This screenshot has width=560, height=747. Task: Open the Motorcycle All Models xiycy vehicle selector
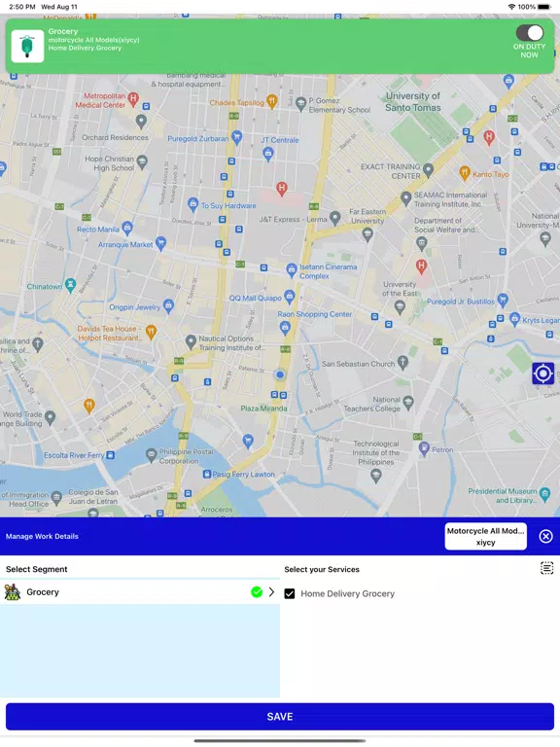[486, 537]
